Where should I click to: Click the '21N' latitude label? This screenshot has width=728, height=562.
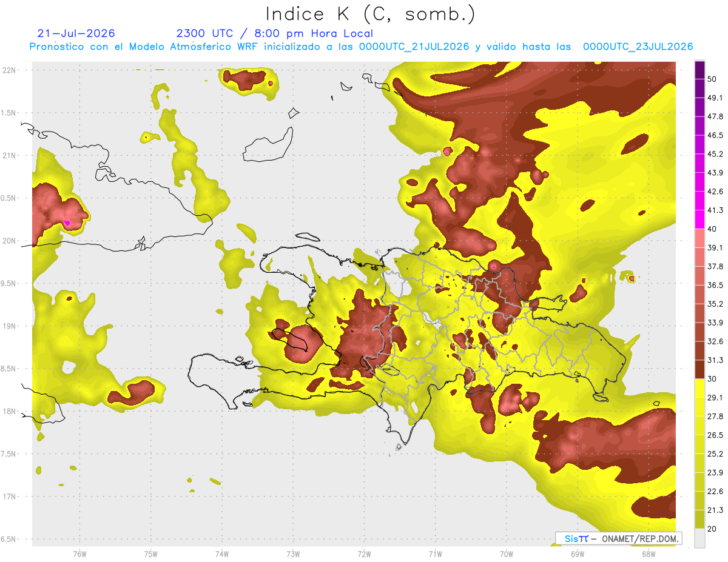coord(10,155)
